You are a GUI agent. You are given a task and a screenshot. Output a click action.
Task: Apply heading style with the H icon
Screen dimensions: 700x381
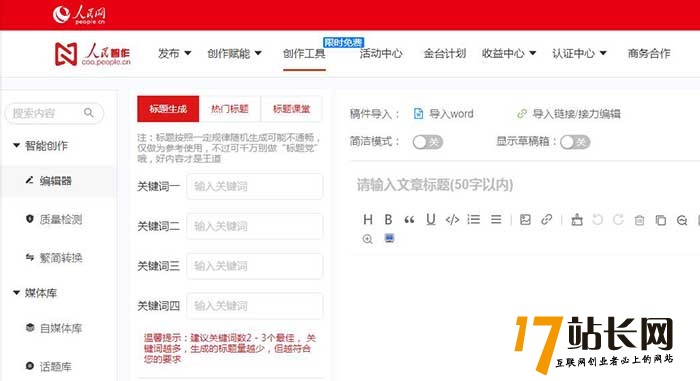(368, 219)
